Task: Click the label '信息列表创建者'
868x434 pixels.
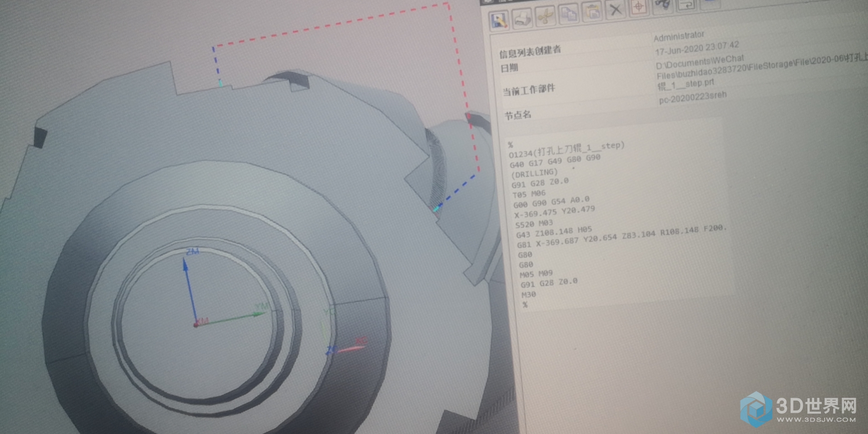Action: 530,52
